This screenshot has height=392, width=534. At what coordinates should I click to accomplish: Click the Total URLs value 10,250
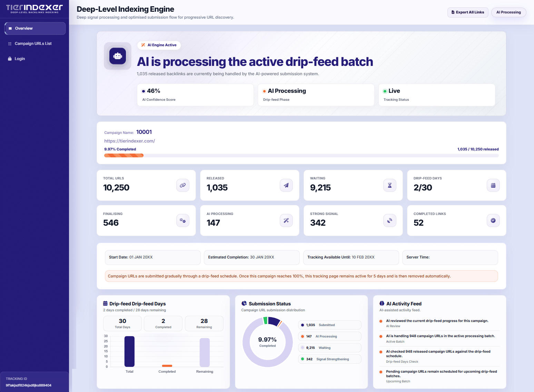(116, 188)
